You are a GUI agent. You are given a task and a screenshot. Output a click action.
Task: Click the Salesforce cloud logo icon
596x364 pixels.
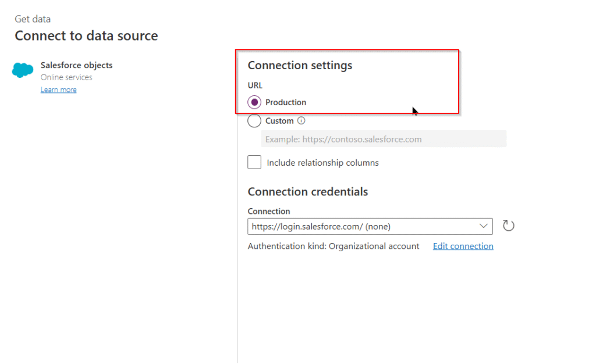[x=23, y=70]
